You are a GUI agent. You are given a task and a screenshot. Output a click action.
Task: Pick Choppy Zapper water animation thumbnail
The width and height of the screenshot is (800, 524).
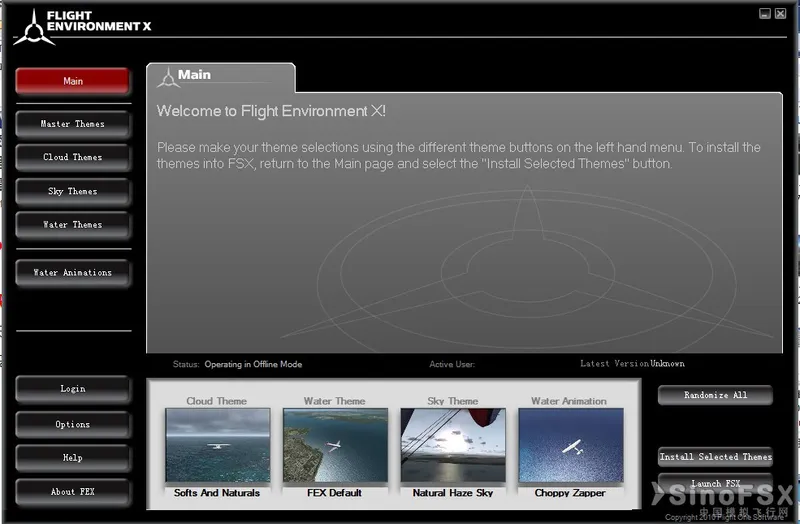point(570,446)
